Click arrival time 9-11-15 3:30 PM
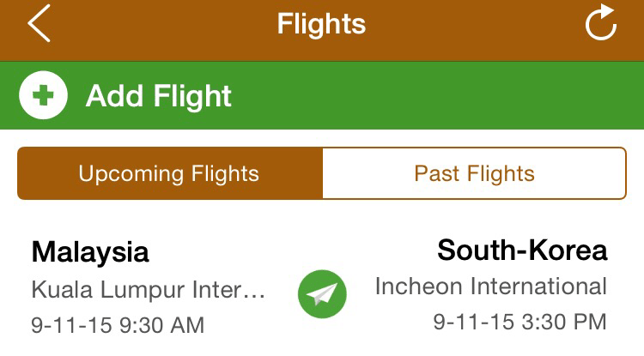This screenshot has height=356, width=644. [519, 322]
